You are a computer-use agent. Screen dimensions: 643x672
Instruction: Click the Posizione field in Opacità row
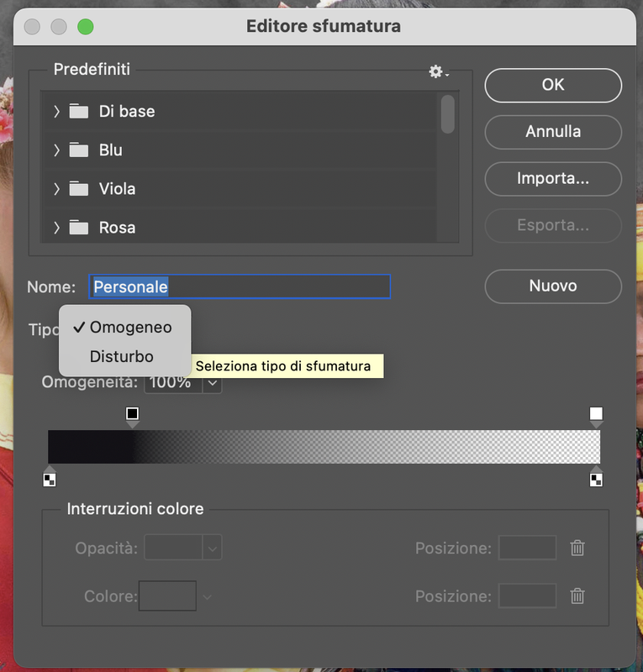tap(527, 548)
